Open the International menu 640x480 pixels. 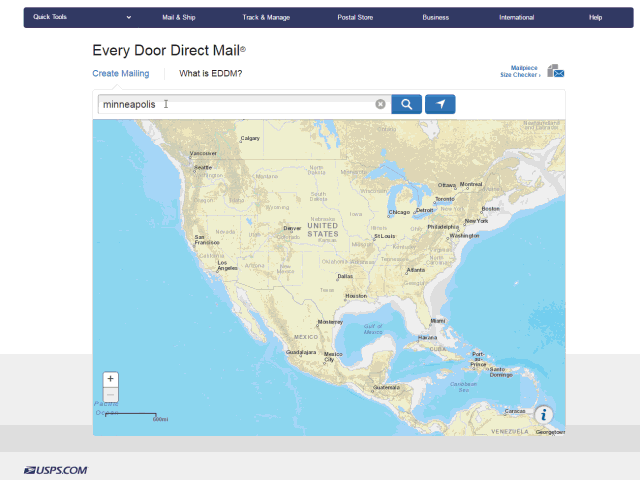tap(516, 17)
